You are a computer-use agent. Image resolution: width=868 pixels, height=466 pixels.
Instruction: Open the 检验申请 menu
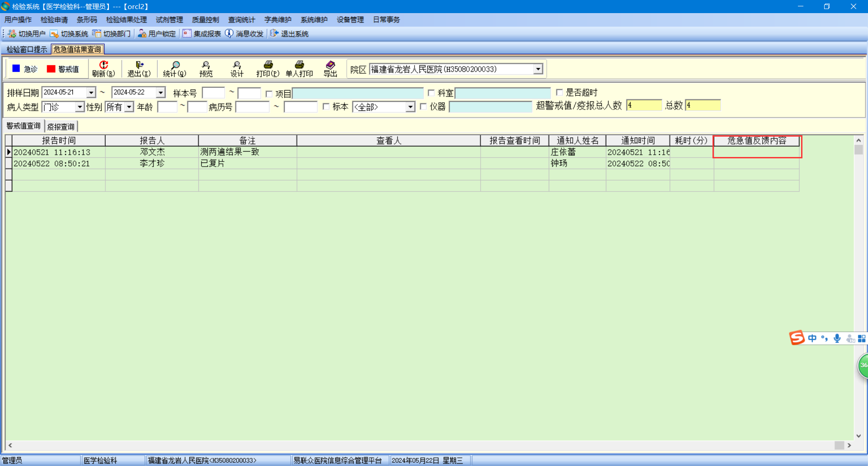point(54,20)
